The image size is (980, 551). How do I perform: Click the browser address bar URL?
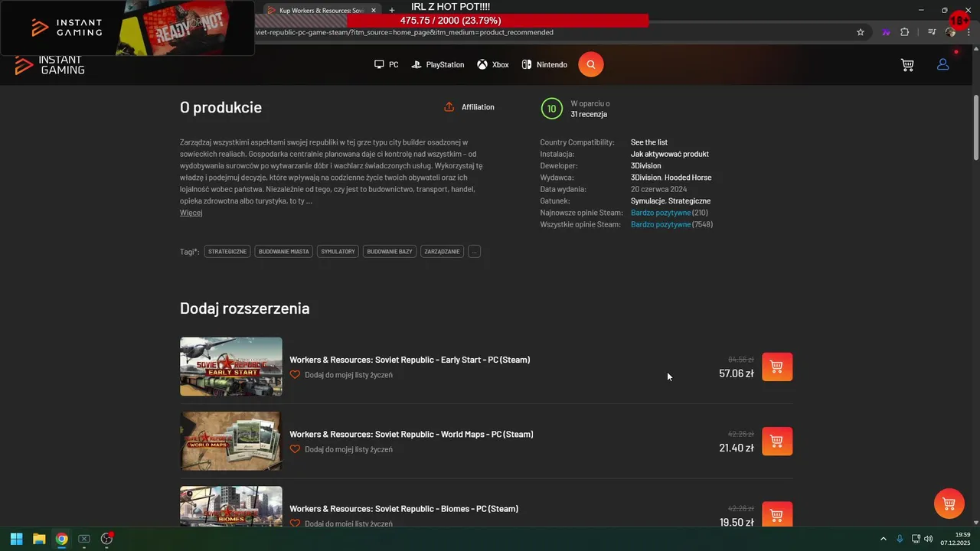404,32
